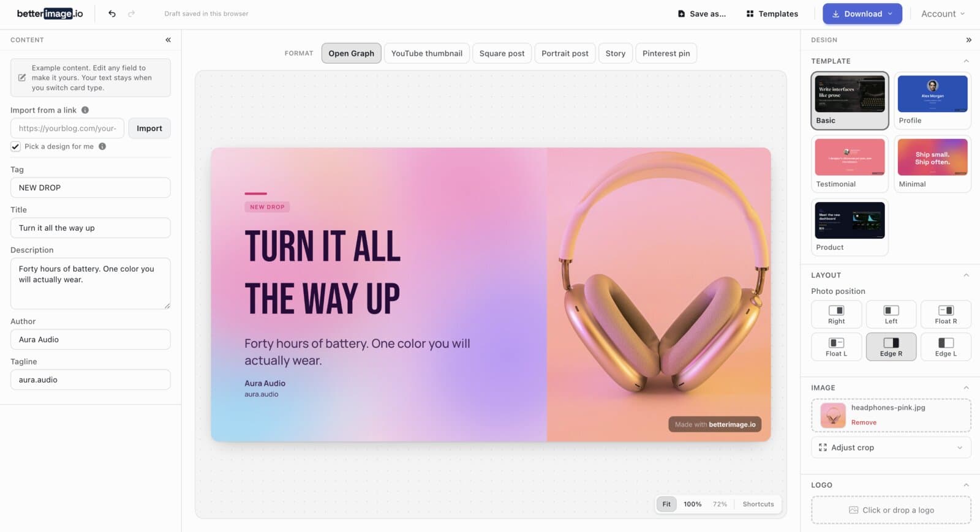980x532 pixels.
Task: Click the Title input field
Action: (x=91, y=228)
